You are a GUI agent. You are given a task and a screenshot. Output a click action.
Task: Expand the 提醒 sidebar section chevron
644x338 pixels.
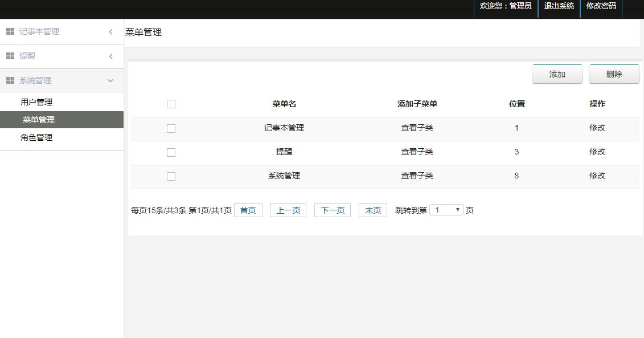click(x=110, y=56)
